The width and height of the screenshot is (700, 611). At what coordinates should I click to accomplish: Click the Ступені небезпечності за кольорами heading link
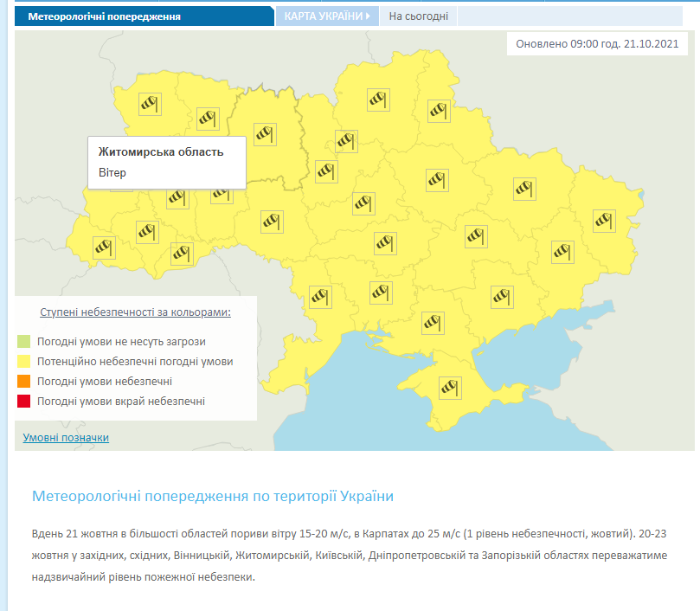(136, 312)
